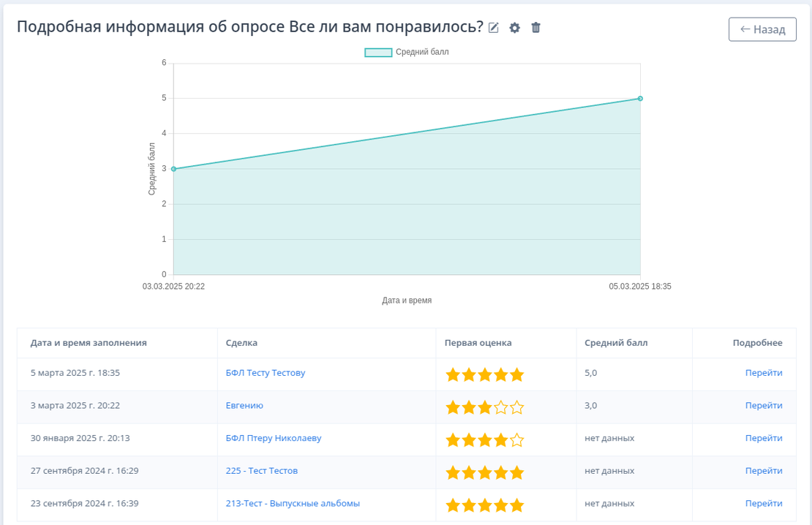Click Перейти for the 3 марта 2025 response
Image resolution: width=812 pixels, height=525 pixels.
(764, 406)
